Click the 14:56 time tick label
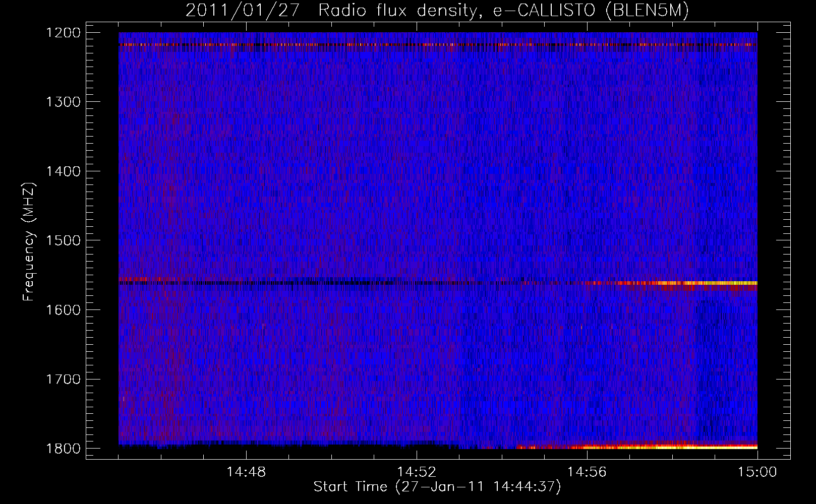This screenshot has width=816, height=504. [587, 472]
